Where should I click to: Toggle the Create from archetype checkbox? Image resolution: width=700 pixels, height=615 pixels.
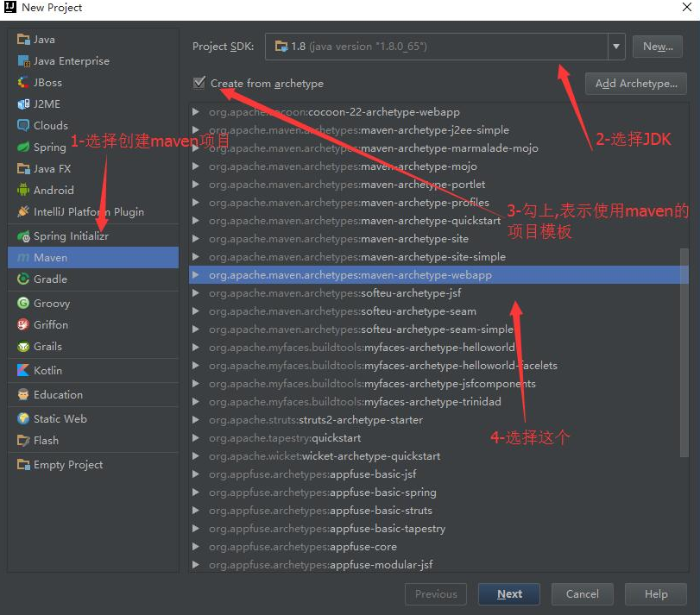[x=199, y=83]
